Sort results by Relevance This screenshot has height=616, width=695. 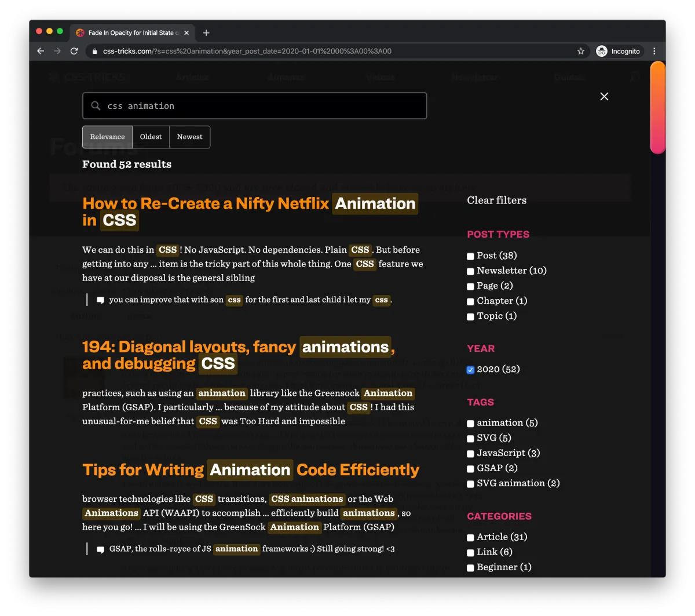tap(108, 137)
